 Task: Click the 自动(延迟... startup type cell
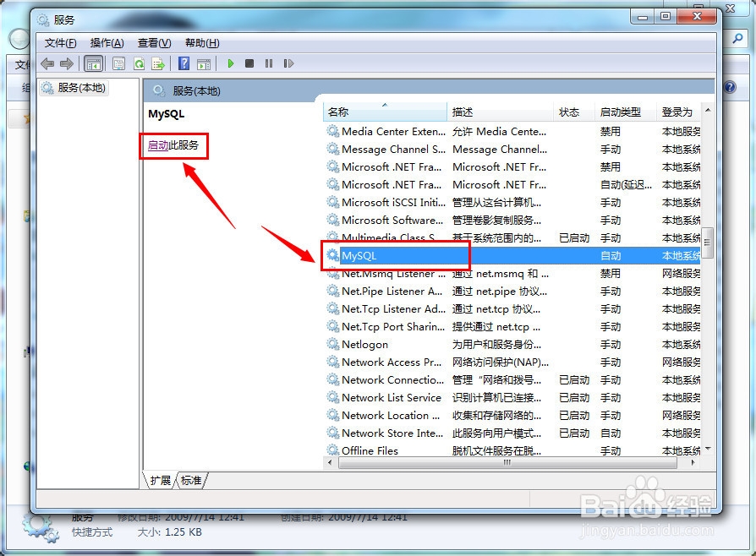[626, 184]
